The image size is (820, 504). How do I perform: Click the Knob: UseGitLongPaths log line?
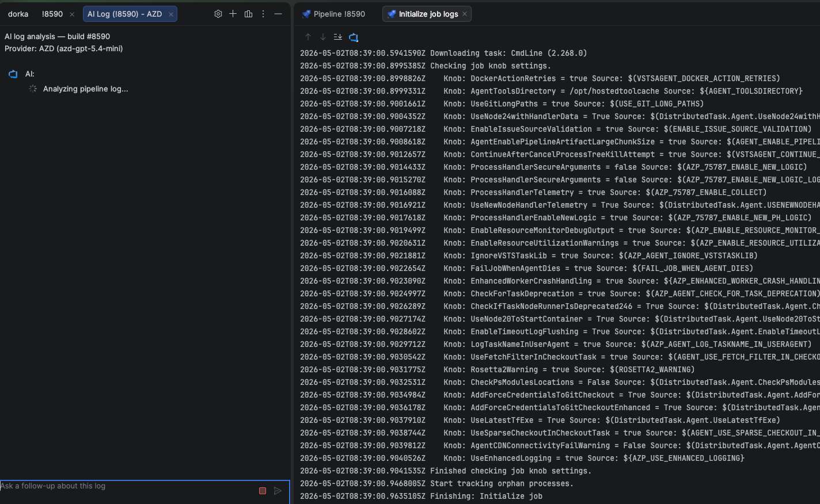coord(502,104)
